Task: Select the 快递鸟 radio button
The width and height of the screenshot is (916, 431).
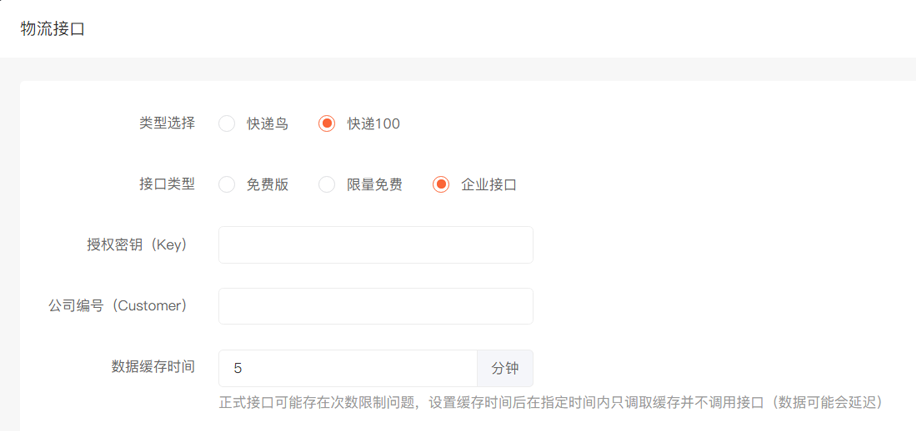Action: tap(227, 124)
